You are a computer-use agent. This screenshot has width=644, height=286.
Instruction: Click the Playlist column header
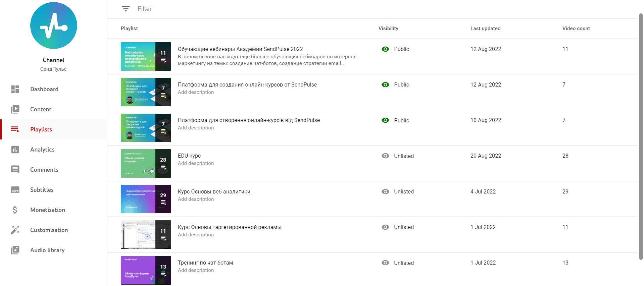pos(129,28)
